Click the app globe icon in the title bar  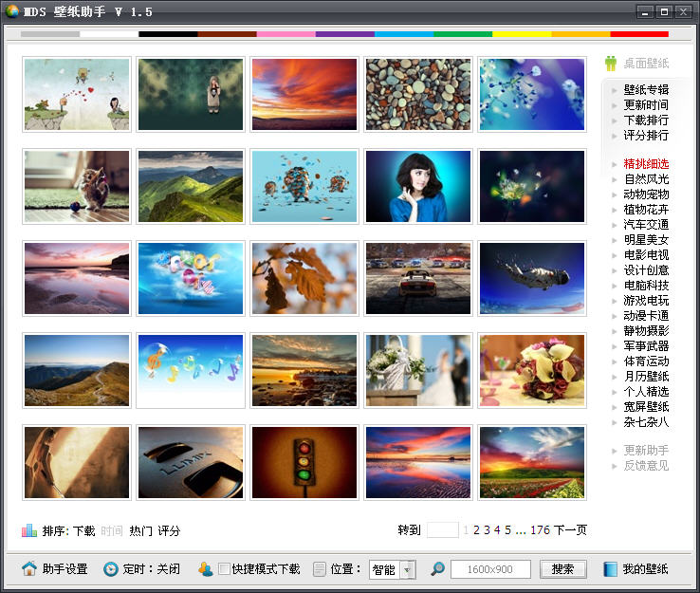tap(12, 11)
